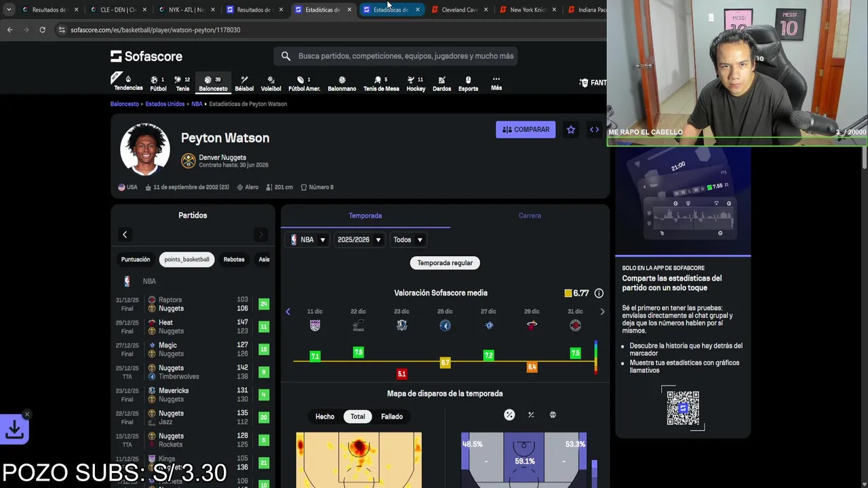This screenshot has width=868, height=488.
Task: Click the Utah Jazz logo on 22 dic
Action: point(358,325)
